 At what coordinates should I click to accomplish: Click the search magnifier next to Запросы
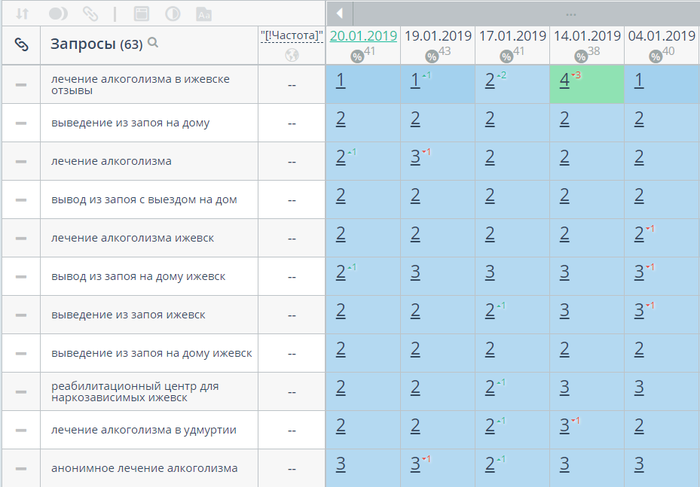pyautogui.click(x=153, y=43)
